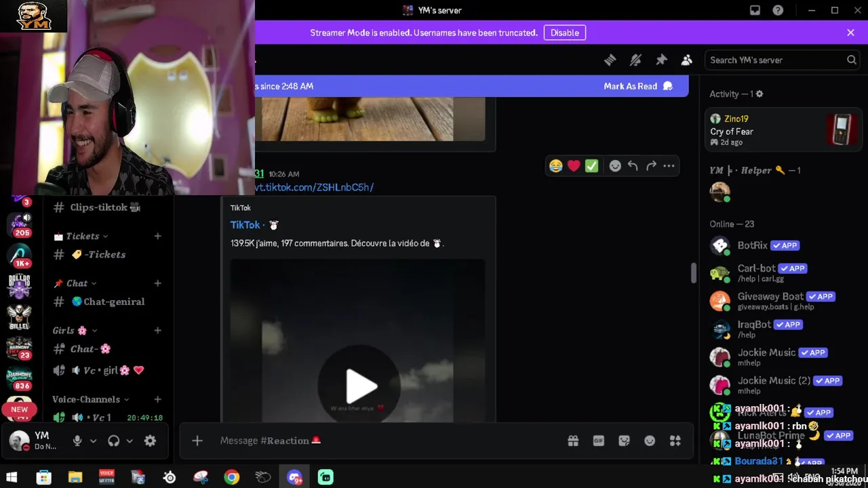Open server with 1K+ badge
Viewport: 868px width, 488px height.
[x=19, y=255]
